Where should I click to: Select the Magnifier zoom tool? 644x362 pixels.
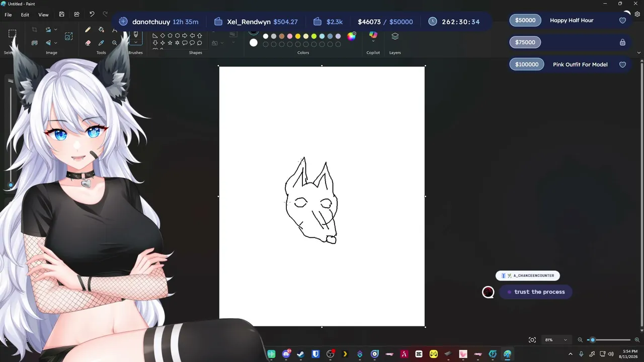coord(114,43)
